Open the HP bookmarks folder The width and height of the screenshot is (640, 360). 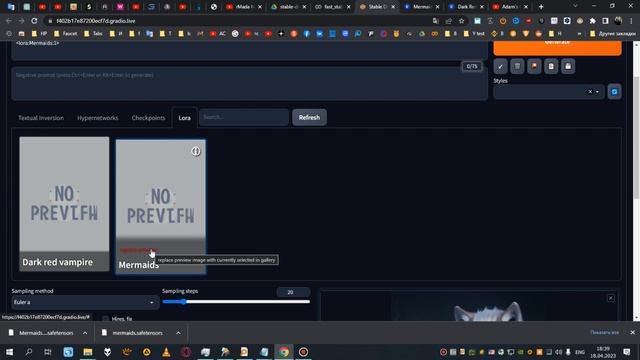point(39,33)
